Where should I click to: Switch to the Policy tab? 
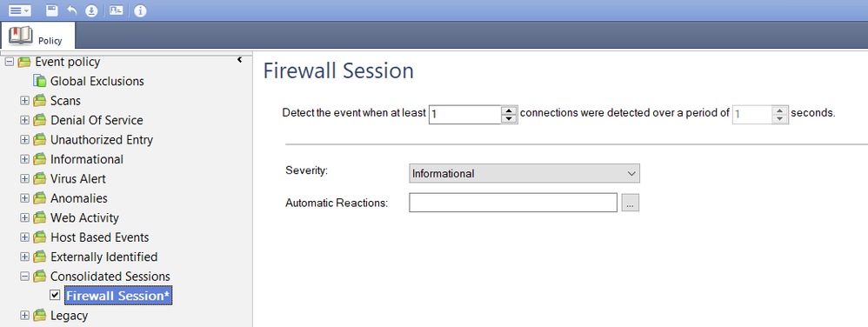pos(38,37)
